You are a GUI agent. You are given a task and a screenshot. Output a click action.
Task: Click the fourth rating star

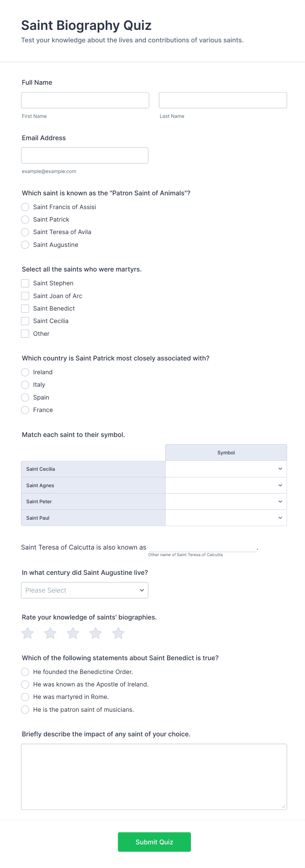96,634
